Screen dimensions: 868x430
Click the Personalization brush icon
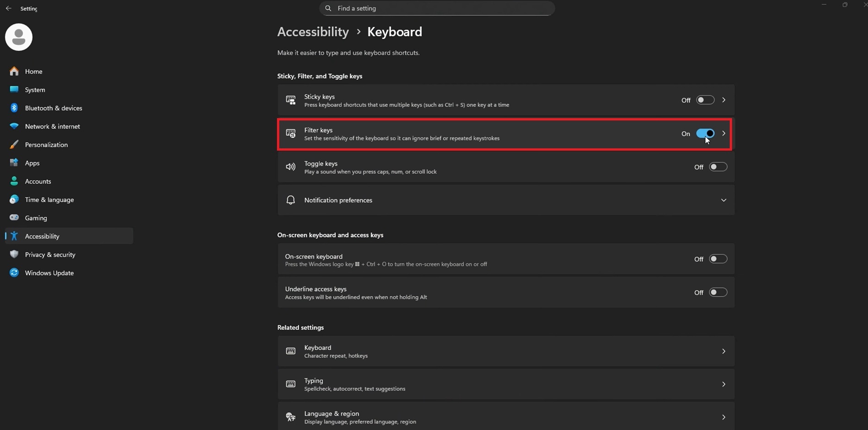(x=14, y=144)
